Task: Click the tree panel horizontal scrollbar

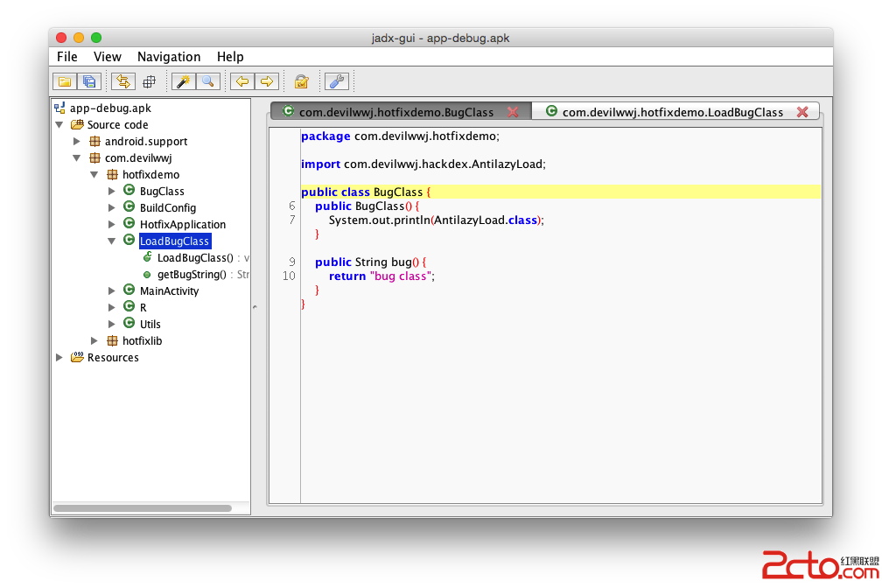Action: pos(143,508)
